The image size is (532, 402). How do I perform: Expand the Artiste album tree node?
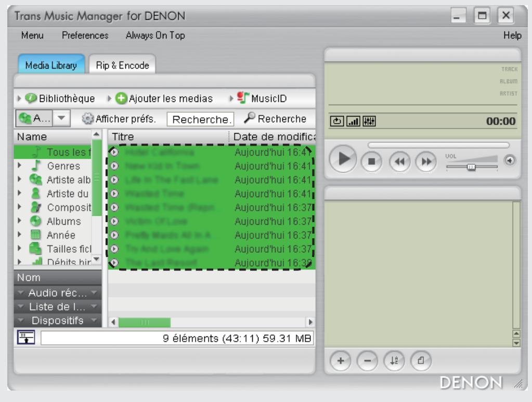tap(19, 179)
